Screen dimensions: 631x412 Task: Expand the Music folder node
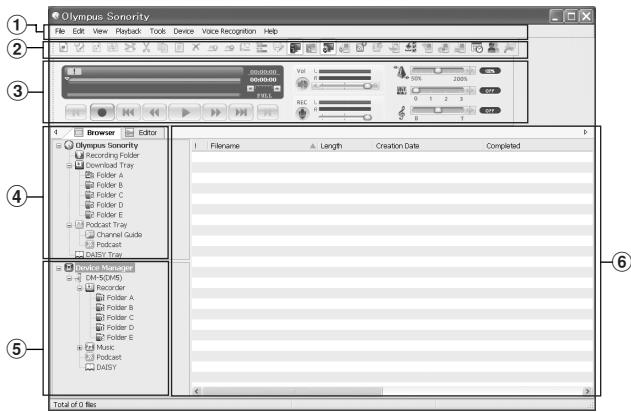(x=80, y=348)
